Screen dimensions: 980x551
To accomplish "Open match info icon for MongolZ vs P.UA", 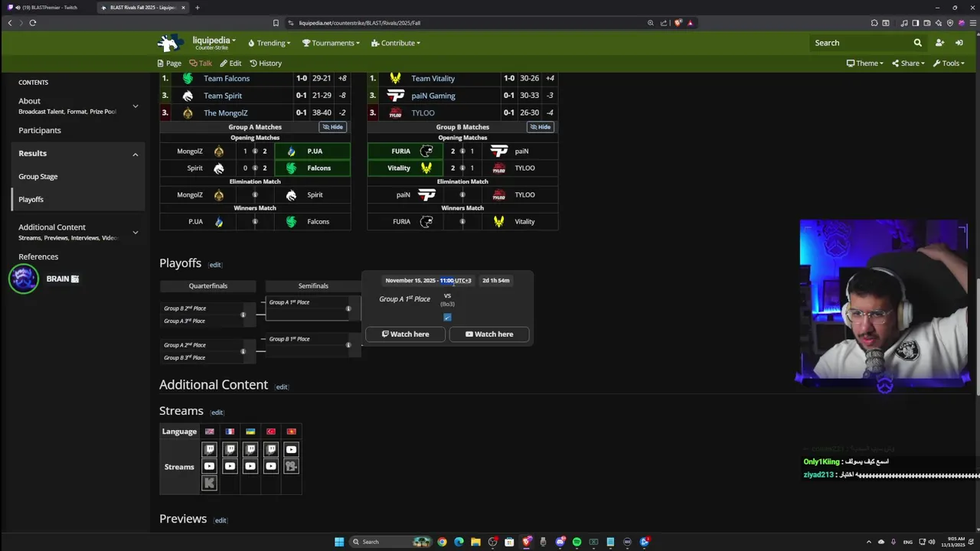I will [x=255, y=152].
